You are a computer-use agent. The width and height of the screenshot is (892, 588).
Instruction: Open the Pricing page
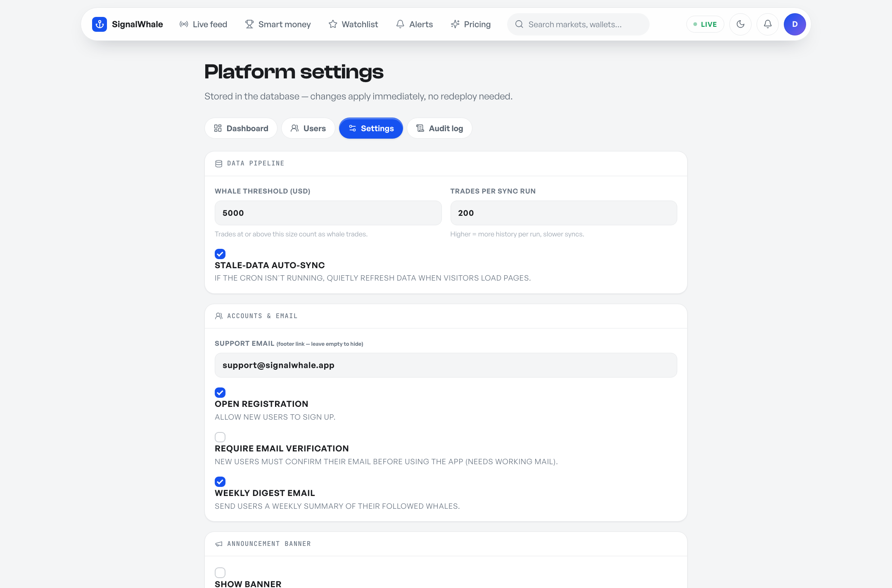point(470,24)
